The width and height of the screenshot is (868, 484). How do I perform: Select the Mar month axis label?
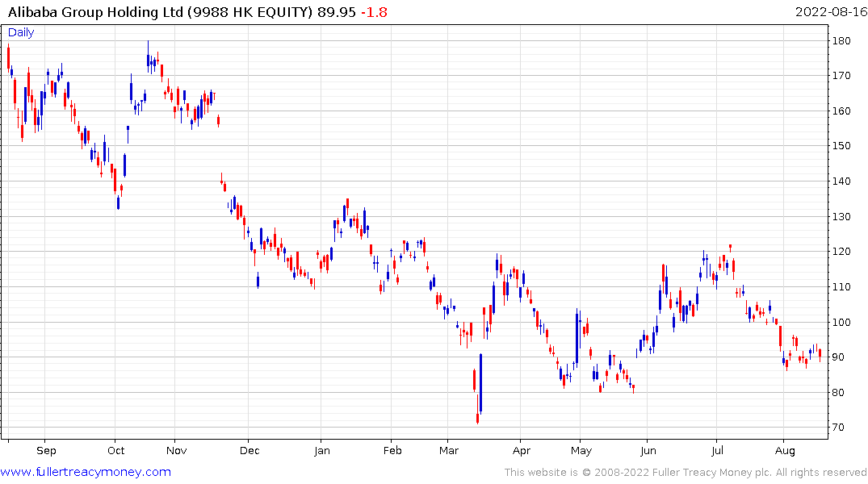tap(449, 451)
